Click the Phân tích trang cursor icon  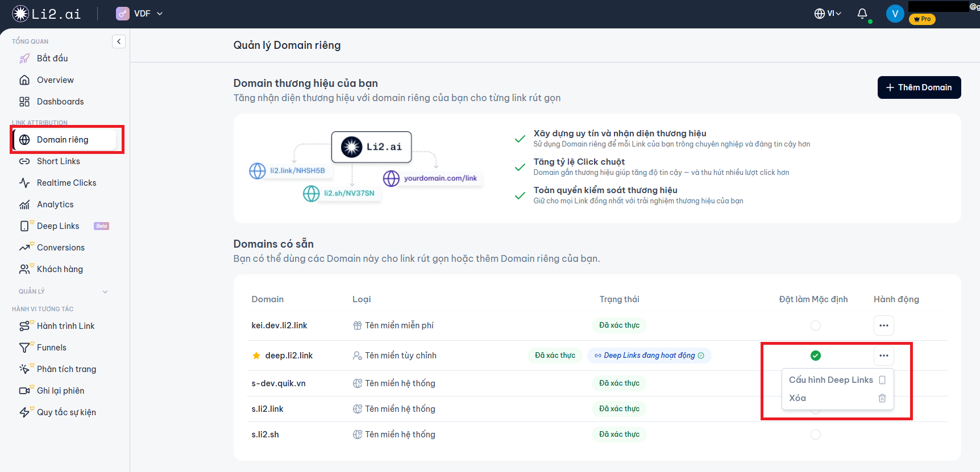[24, 369]
